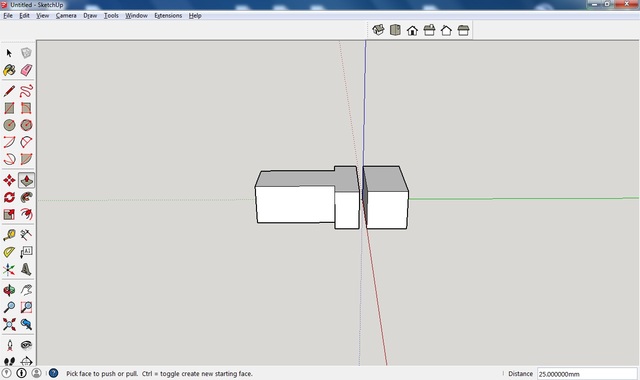The image size is (640, 380).
Task: Open the Camera menu
Action: tap(66, 16)
